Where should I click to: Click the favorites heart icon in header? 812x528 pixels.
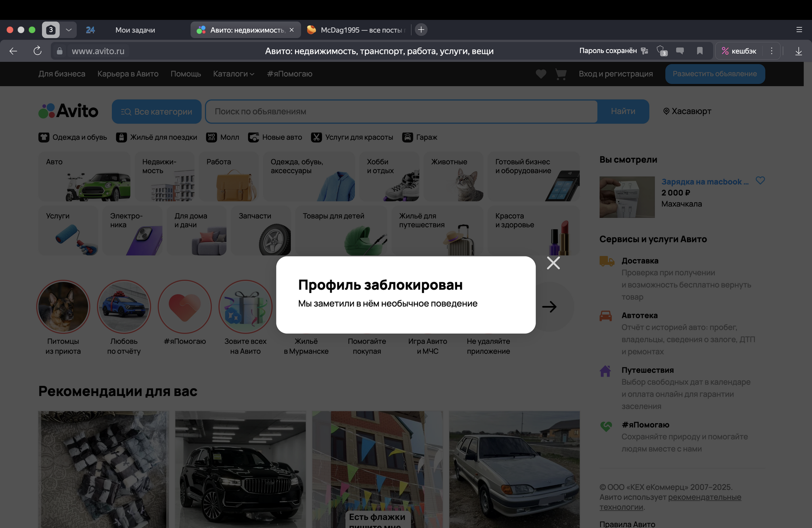[541, 74]
